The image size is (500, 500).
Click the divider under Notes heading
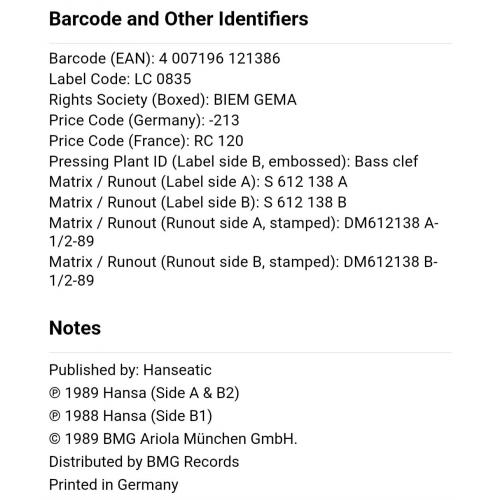click(250, 352)
